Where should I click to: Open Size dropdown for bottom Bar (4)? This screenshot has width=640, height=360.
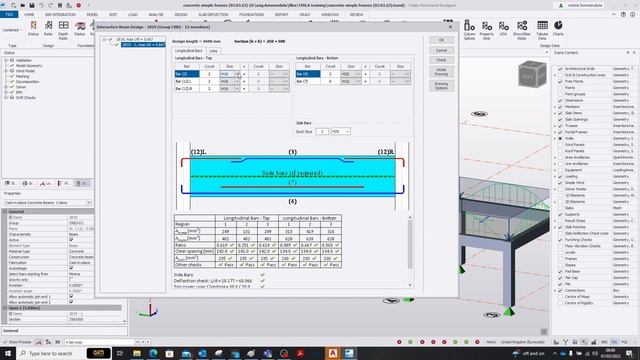pos(358,74)
